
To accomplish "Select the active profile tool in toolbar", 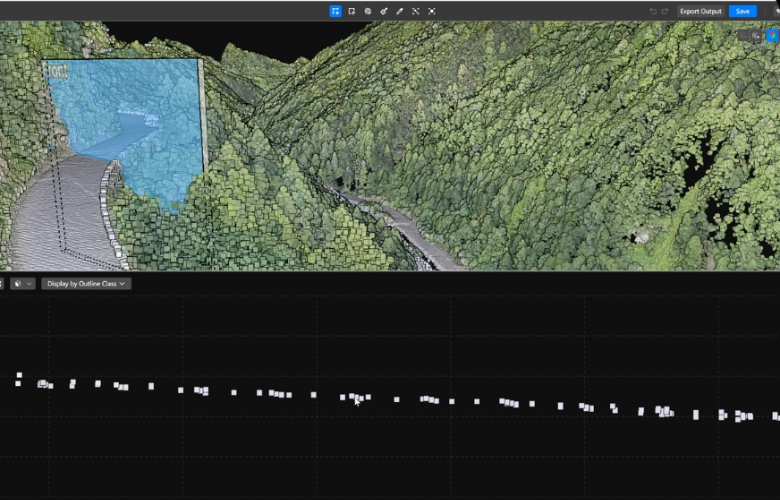I will [336, 11].
